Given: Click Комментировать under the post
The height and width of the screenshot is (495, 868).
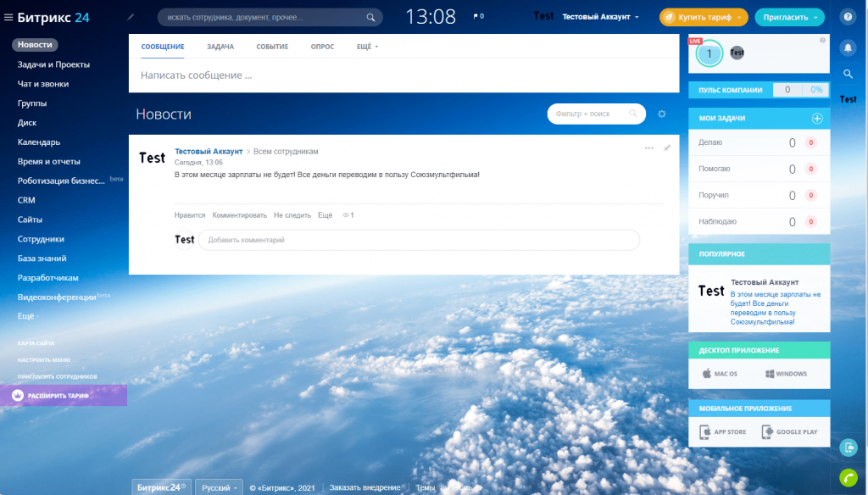Looking at the screenshot, I should point(239,214).
